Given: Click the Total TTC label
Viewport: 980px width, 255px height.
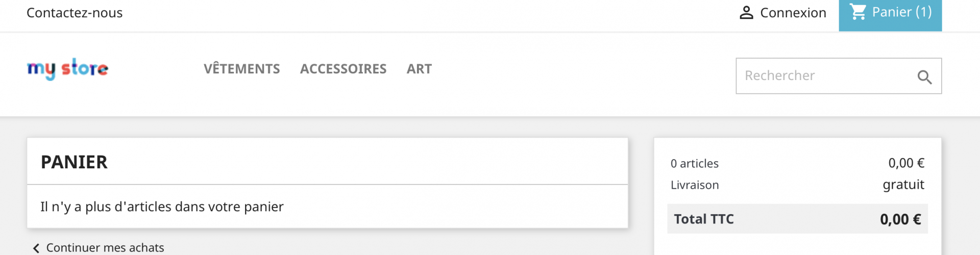Looking at the screenshot, I should click(x=703, y=219).
